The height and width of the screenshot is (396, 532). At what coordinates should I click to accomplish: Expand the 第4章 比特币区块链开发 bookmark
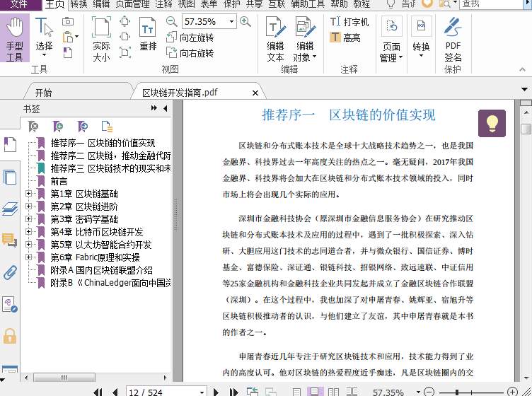click(28, 231)
